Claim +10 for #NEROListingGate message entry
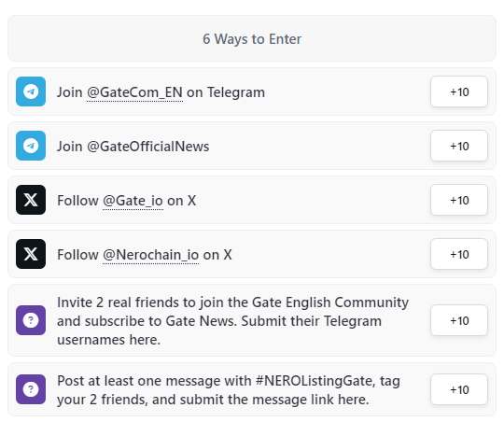Viewport: 504px width, 422px height. pyautogui.click(x=459, y=389)
